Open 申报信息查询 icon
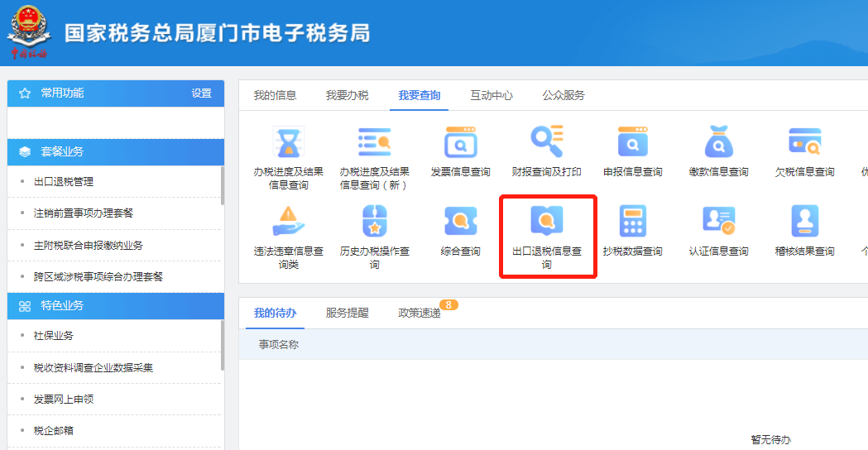The image size is (868, 450). pos(633,142)
